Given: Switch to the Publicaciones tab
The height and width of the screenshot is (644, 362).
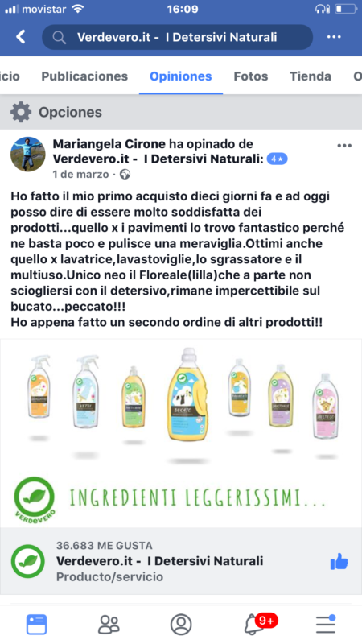Looking at the screenshot, I should pyautogui.click(x=84, y=76).
